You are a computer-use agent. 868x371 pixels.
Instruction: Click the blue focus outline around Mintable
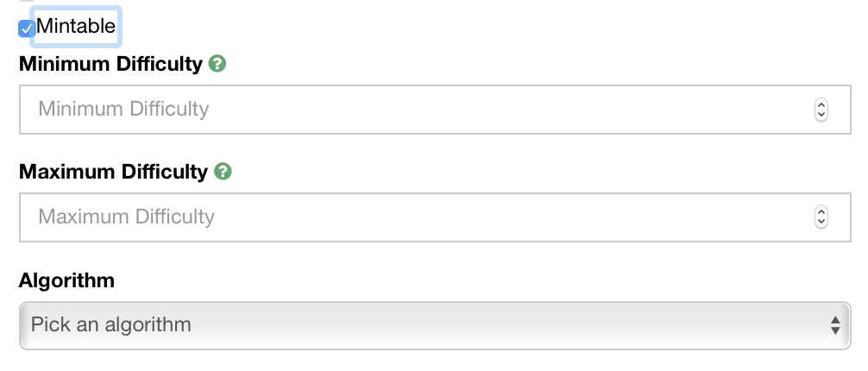point(120,26)
